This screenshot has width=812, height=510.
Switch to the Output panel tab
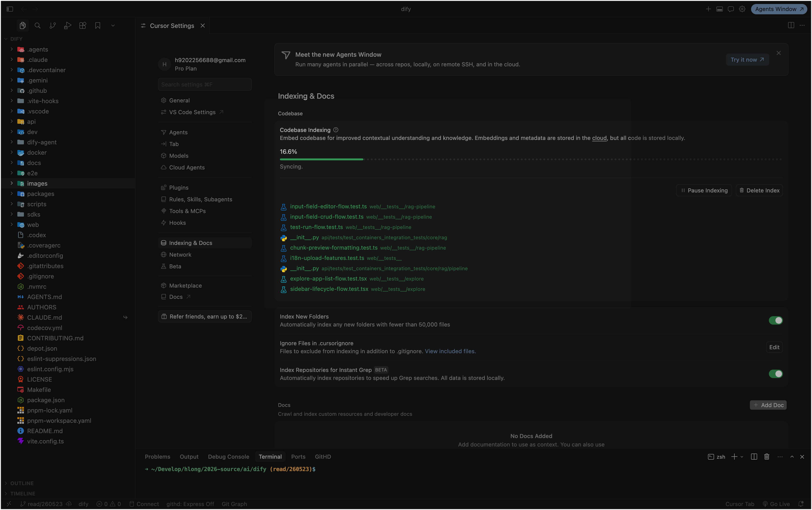point(189,457)
